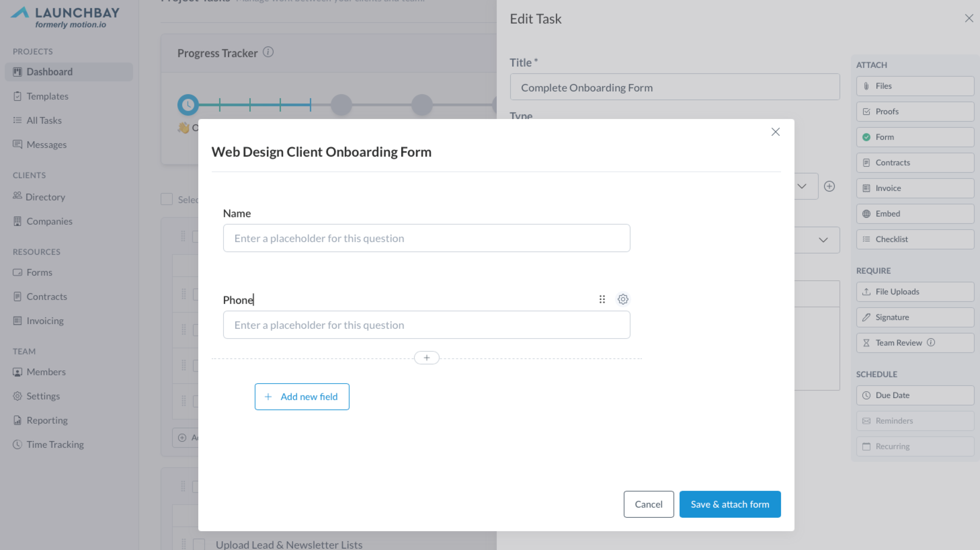Attach Files to the task
Screen dimensions: 980x550
[915, 86]
